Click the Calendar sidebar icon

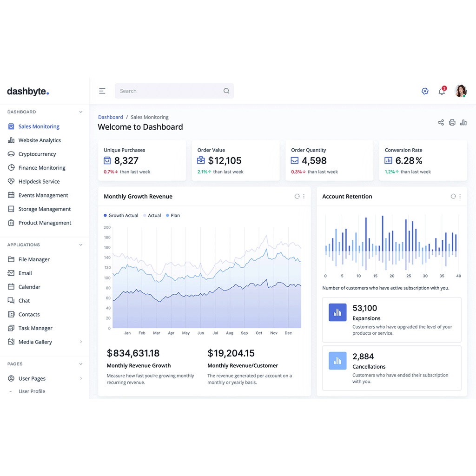coord(11,286)
